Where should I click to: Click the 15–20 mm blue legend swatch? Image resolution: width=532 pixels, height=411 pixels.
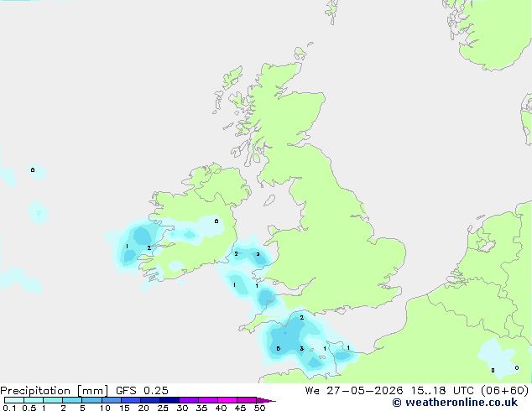(130, 400)
